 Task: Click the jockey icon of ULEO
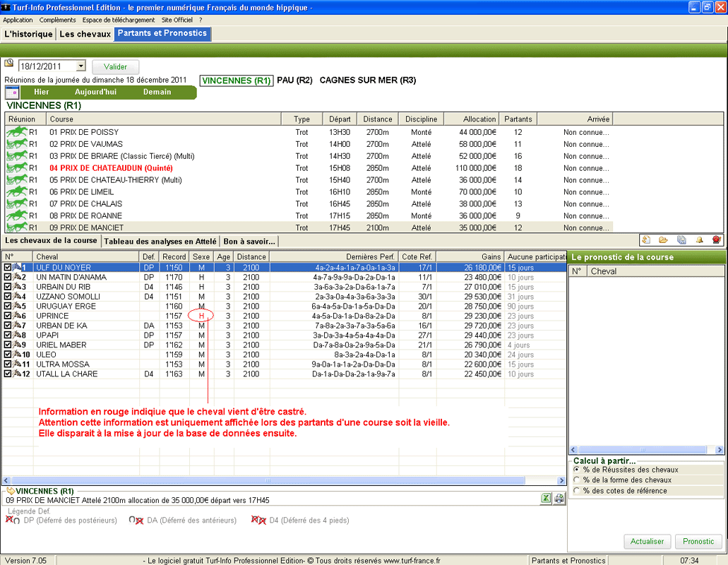[17, 355]
